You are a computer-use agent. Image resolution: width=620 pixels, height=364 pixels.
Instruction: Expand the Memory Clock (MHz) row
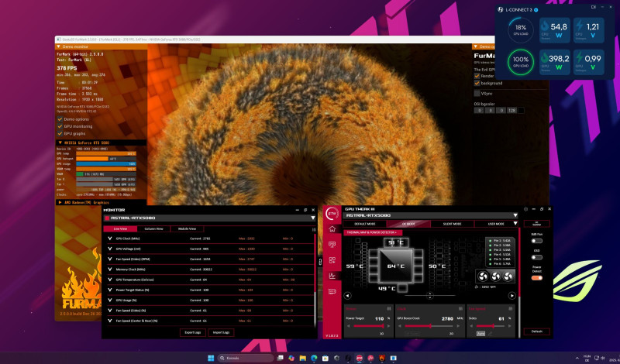[x=109, y=270]
